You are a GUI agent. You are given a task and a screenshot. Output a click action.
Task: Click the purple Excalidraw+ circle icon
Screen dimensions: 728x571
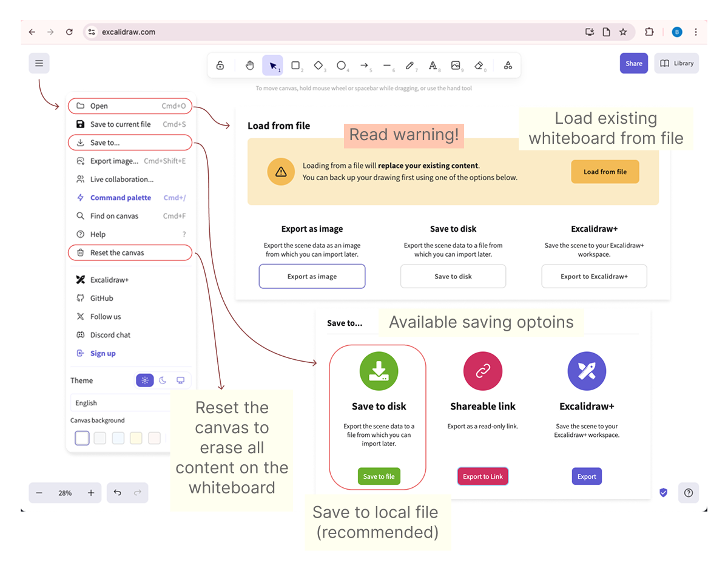click(587, 371)
